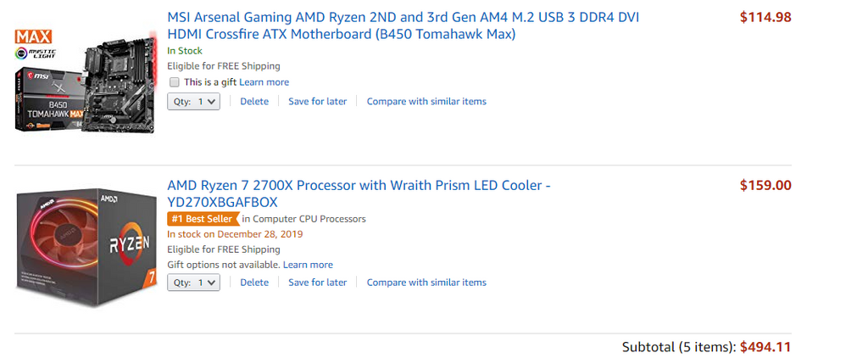The image size is (868, 364).
Task: Click the #1 Best Seller badge
Action: pos(202,219)
